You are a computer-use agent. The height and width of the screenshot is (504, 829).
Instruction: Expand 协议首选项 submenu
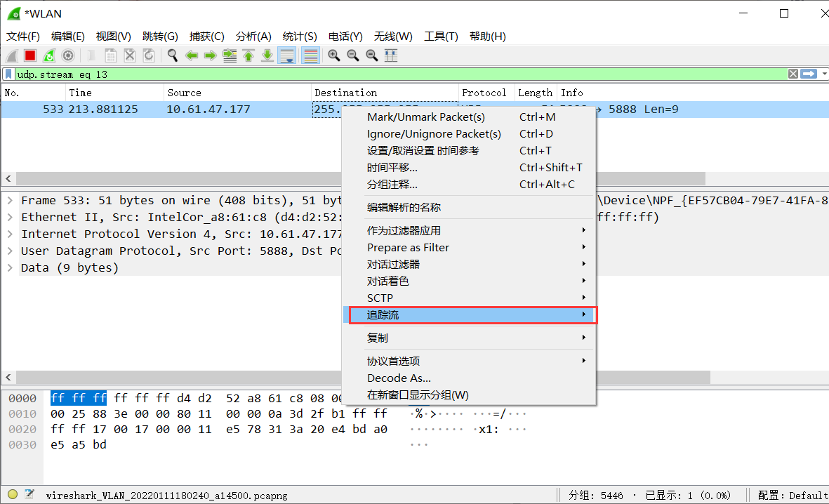[x=469, y=362]
